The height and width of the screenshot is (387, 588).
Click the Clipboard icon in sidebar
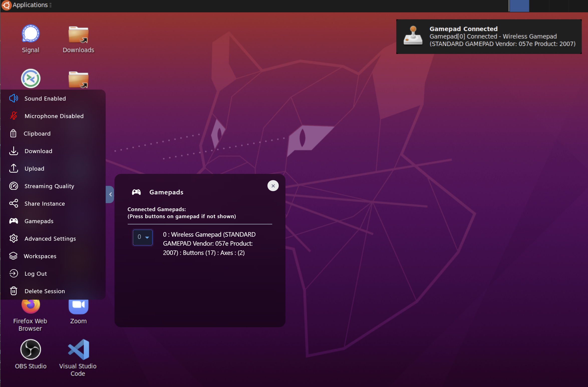click(13, 134)
